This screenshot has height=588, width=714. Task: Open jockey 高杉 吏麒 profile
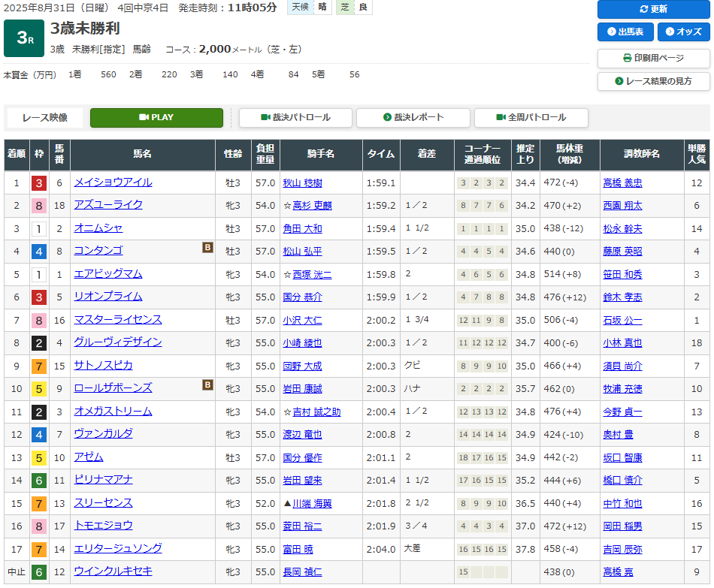click(313, 206)
